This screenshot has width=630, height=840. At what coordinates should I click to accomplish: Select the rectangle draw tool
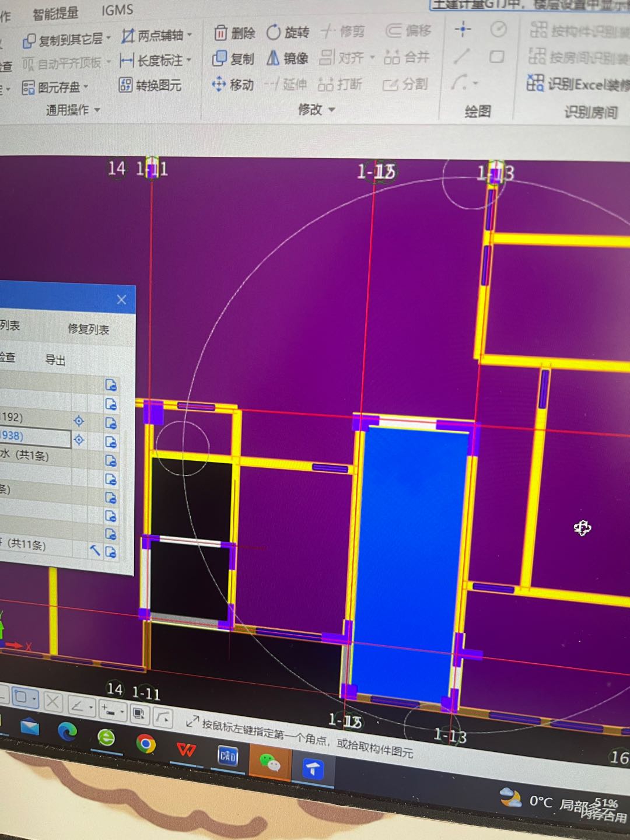pos(497,57)
